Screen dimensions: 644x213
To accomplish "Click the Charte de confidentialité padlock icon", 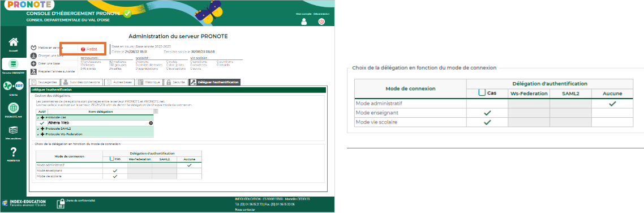I will pyautogui.click(x=61, y=203).
